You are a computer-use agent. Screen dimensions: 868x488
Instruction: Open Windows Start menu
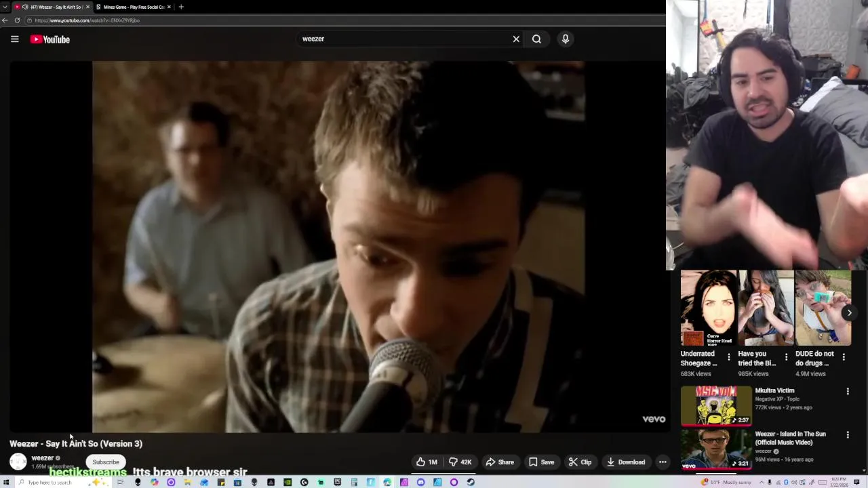pos(6,482)
